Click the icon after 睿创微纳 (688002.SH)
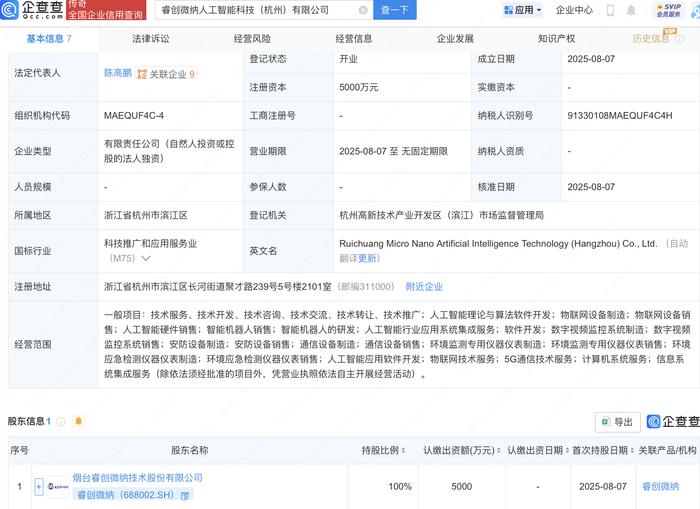The image size is (700, 509). (x=184, y=496)
